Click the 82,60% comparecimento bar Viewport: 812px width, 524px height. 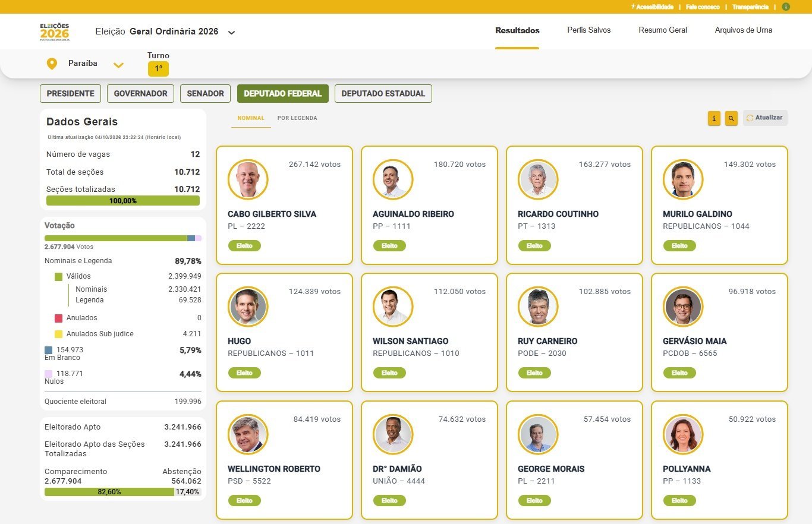pos(109,492)
